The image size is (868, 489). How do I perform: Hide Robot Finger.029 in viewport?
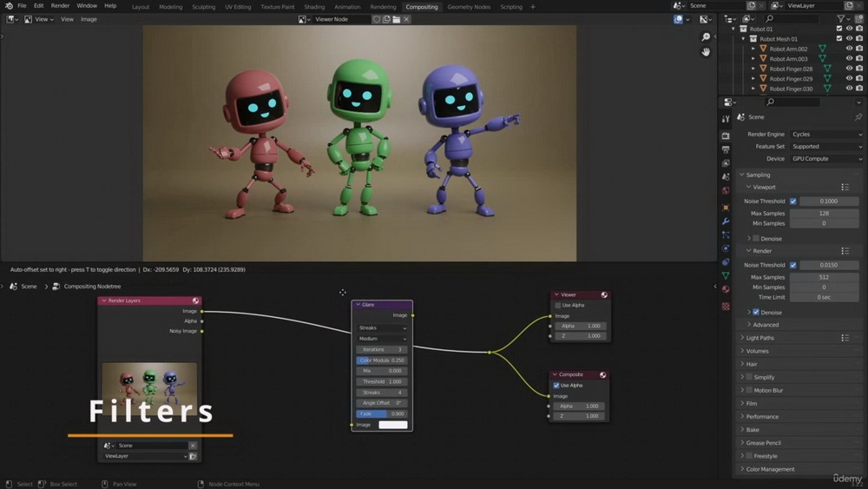(849, 79)
